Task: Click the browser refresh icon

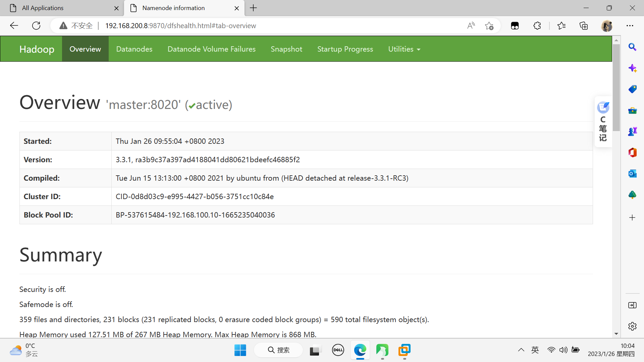Action: 36,25
